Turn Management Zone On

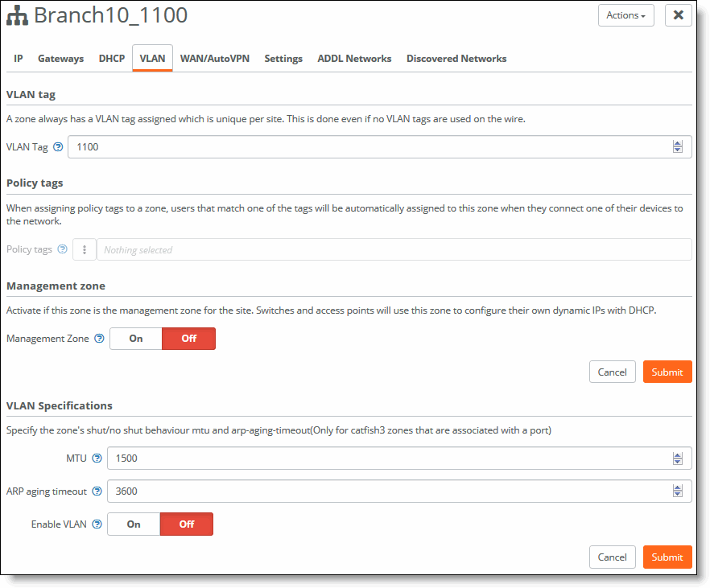click(136, 339)
